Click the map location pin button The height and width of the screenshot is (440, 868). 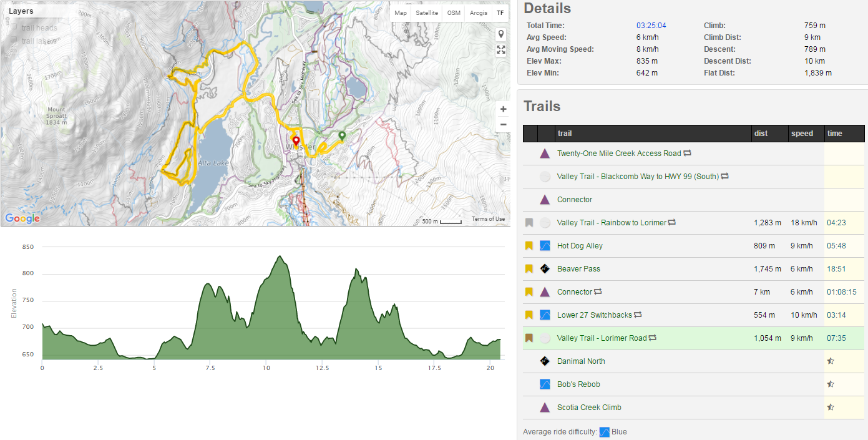pyautogui.click(x=501, y=34)
